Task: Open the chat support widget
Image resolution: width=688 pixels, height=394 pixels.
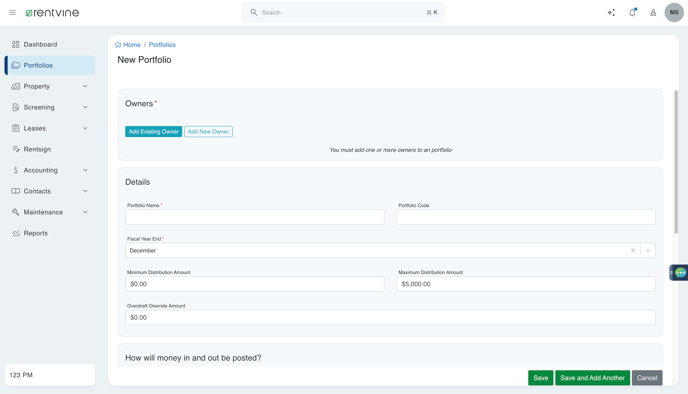Action: (x=680, y=273)
